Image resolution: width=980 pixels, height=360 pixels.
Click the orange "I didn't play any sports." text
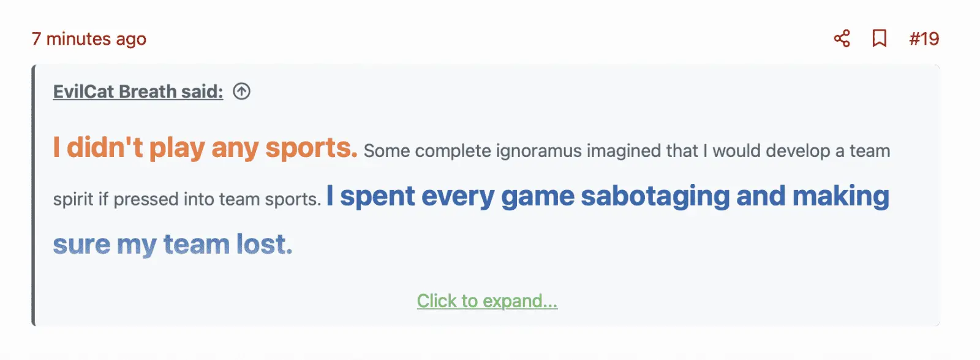point(205,148)
